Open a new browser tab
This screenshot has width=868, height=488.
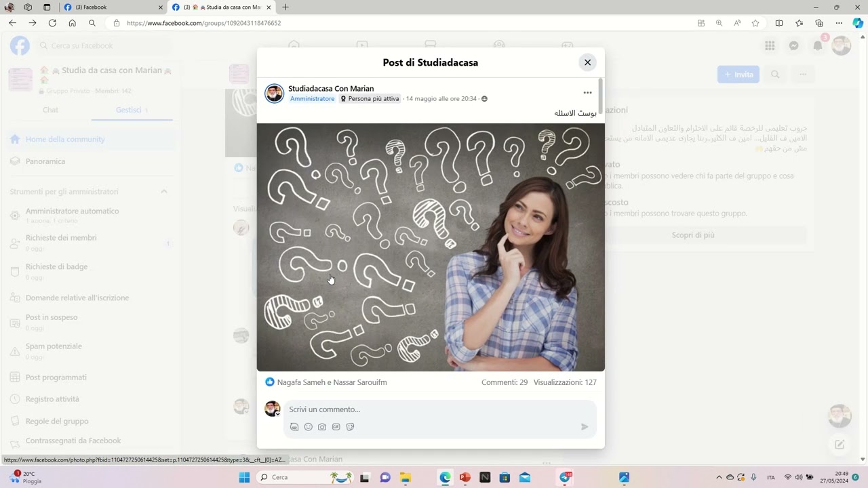point(285,7)
